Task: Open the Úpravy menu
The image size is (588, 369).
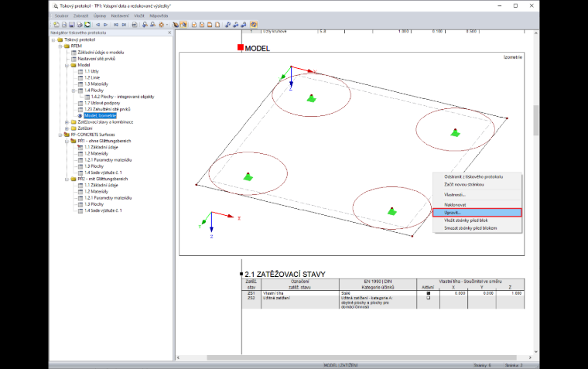Action: (100, 15)
